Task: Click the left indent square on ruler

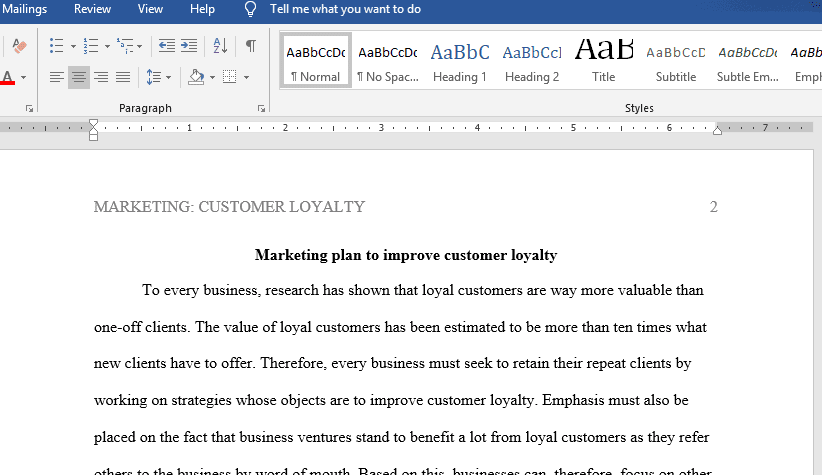Action: click(x=93, y=137)
